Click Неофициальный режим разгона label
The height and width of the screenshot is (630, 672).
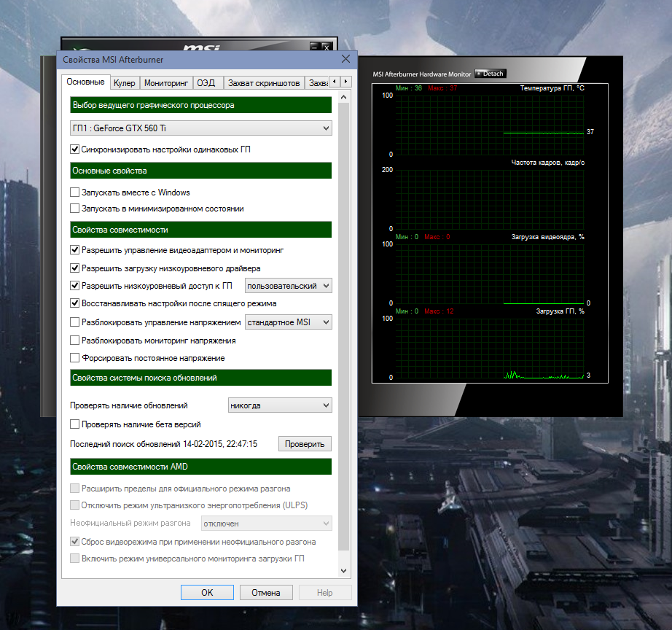coord(130,524)
